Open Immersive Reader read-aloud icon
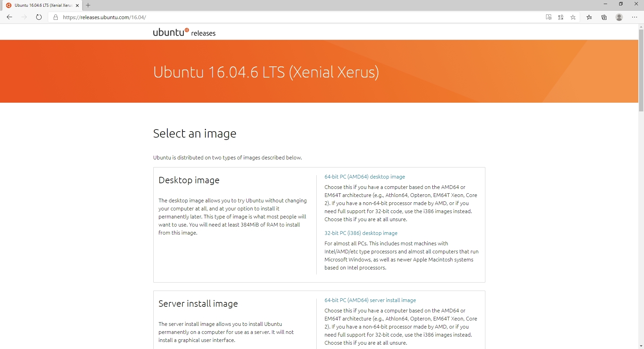The image size is (644, 349). pyautogui.click(x=548, y=17)
